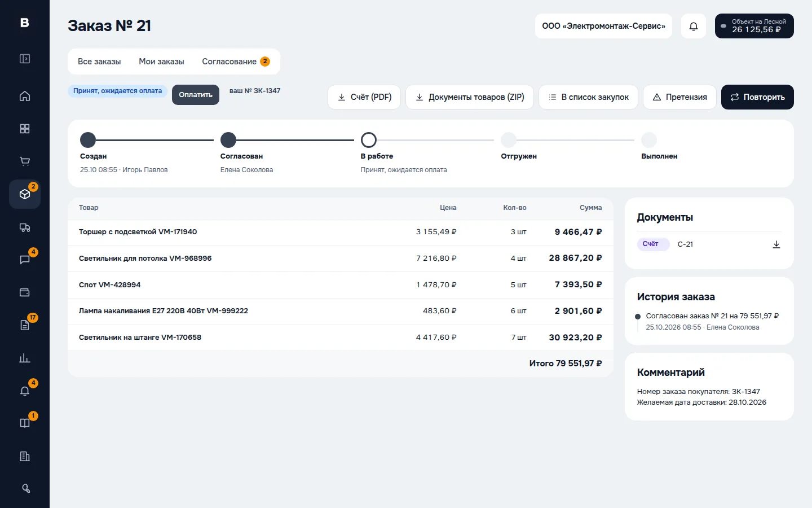The width and height of the screenshot is (812, 508).
Task: Click the B logo in sidebar
Action: [25, 23]
